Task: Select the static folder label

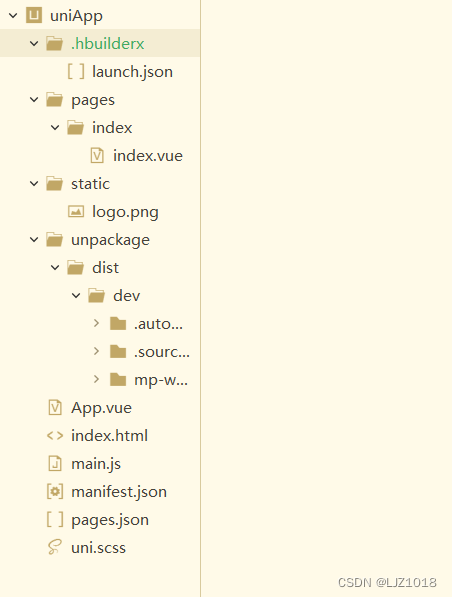Action: click(90, 184)
